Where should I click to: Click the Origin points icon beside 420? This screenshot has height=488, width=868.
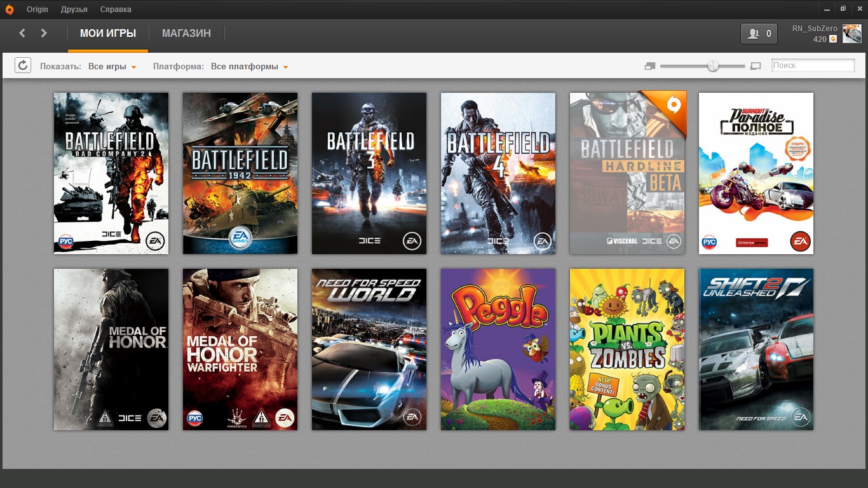click(x=833, y=39)
